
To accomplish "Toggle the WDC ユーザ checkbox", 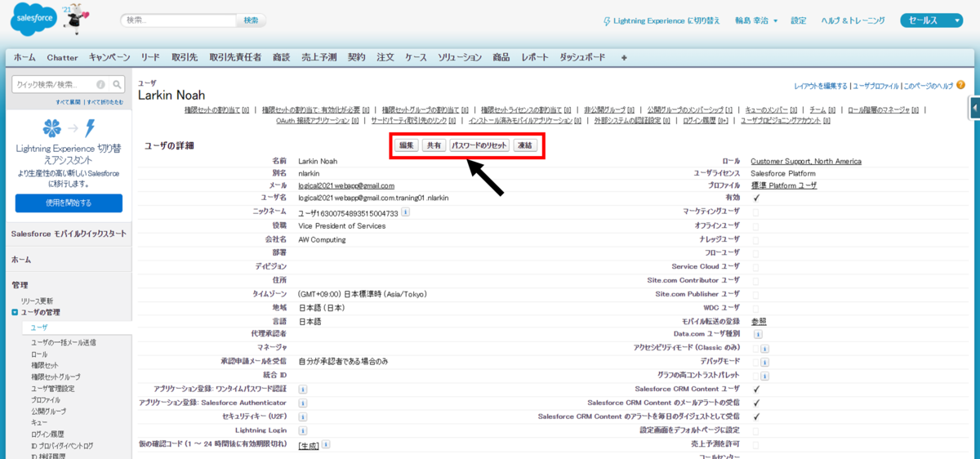I will pos(755,307).
